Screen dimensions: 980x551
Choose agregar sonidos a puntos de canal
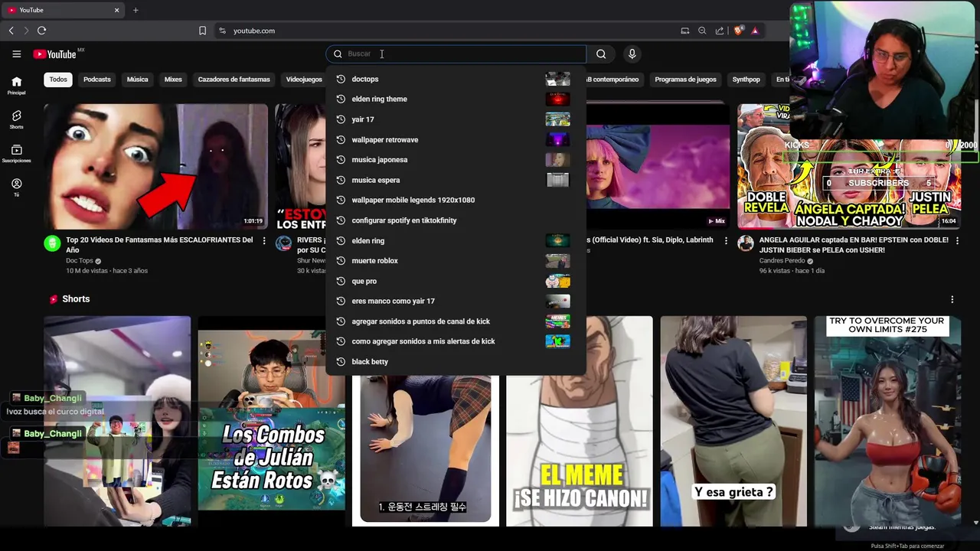coord(456,321)
